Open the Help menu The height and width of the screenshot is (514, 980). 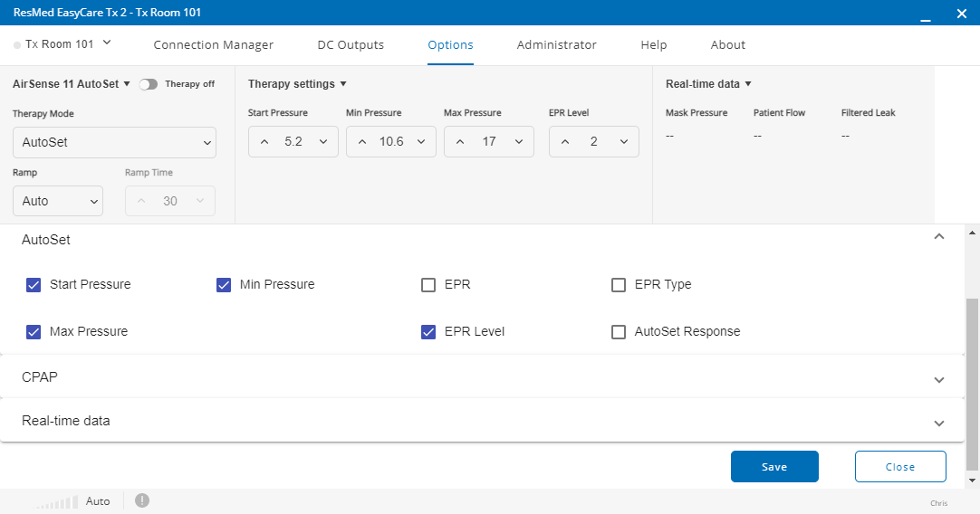[x=654, y=45]
